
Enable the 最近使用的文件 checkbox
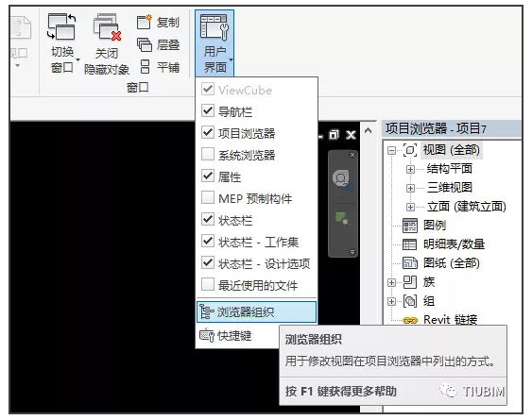208,284
